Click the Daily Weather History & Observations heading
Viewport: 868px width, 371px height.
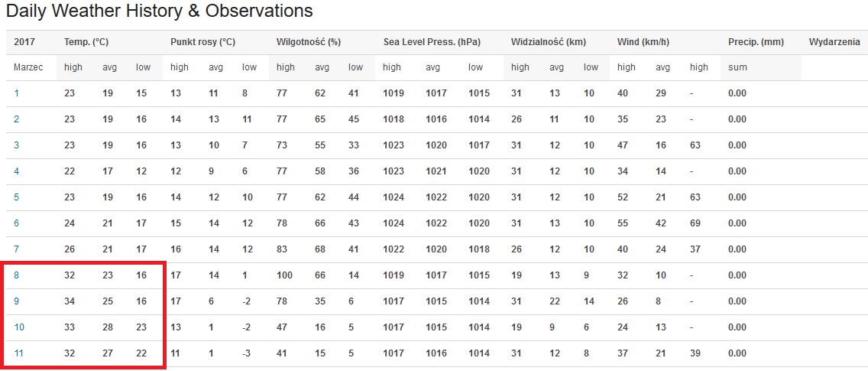coord(160,11)
